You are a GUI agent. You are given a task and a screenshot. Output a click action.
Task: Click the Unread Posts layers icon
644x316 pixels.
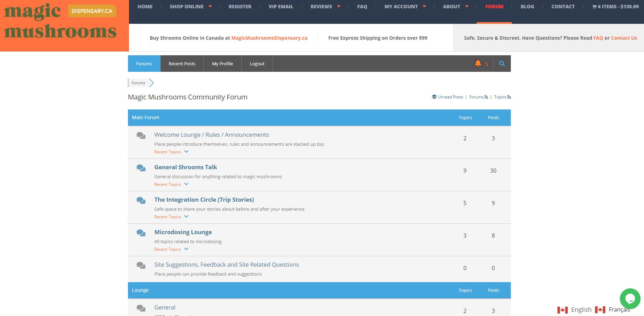pyautogui.click(x=434, y=97)
